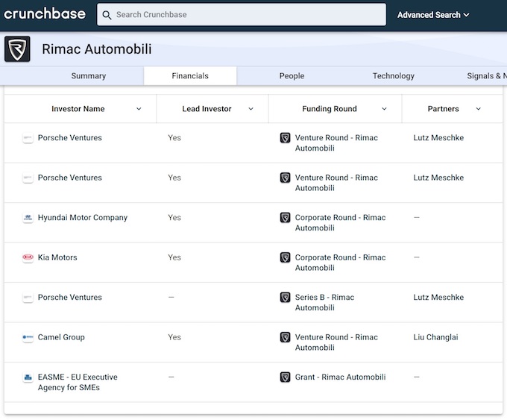Click the Kia Motors logo icon
This screenshot has height=420, width=507.
pyautogui.click(x=28, y=258)
